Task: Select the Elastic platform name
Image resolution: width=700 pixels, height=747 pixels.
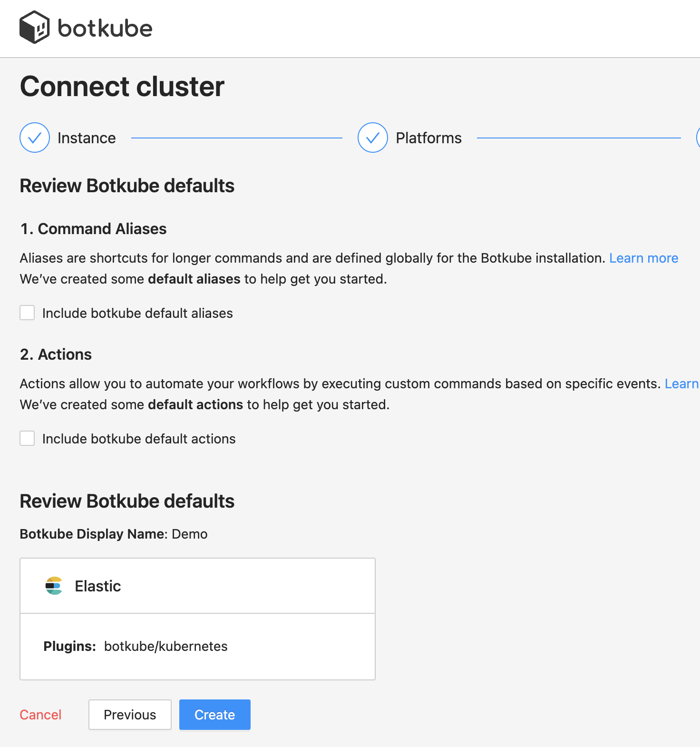Action: point(98,586)
